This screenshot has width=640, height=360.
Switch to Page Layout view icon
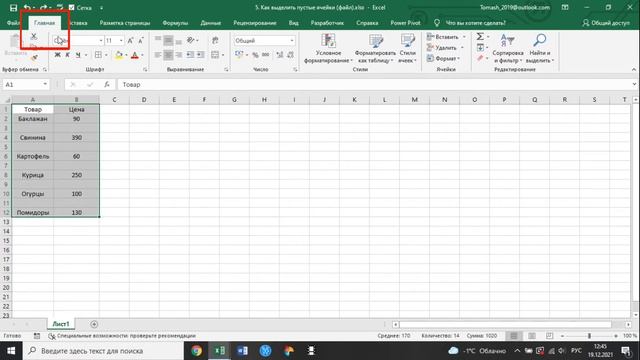(x=532, y=336)
